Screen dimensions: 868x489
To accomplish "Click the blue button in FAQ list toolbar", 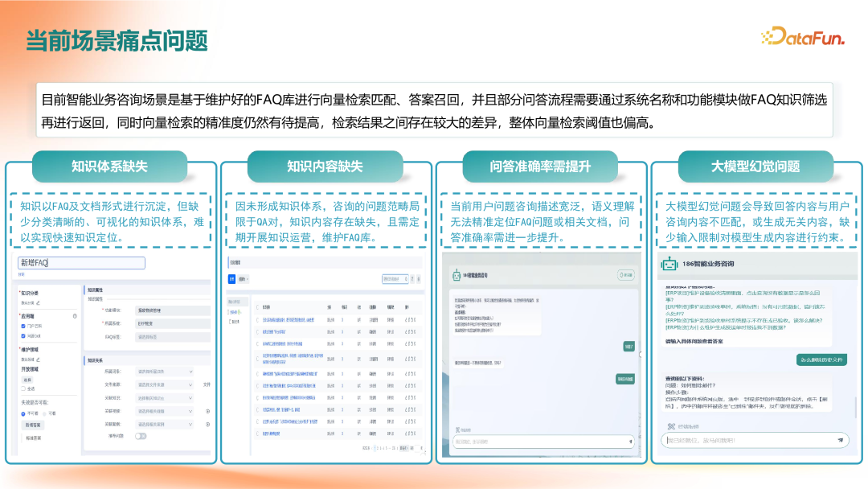I will point(232,279).
